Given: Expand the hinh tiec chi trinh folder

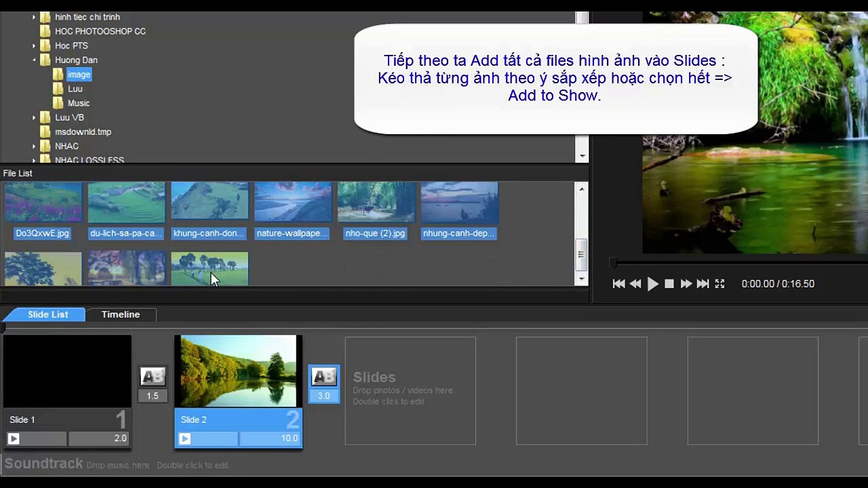Looking at the screenshot, I should (34, 17).
